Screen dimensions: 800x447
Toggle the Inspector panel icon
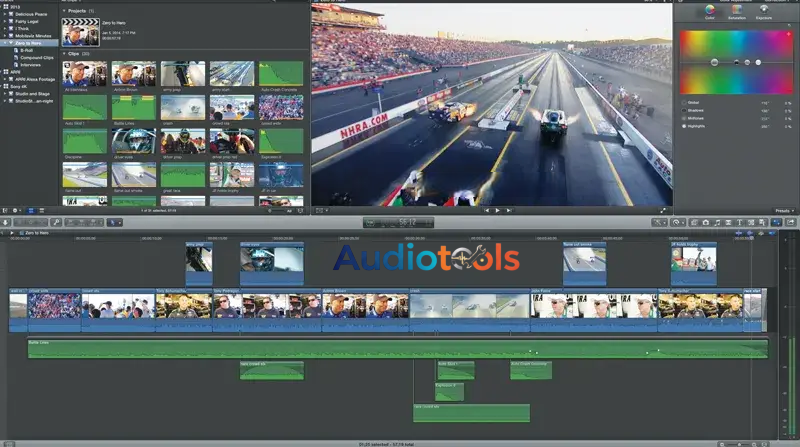(x=777, y=222)
